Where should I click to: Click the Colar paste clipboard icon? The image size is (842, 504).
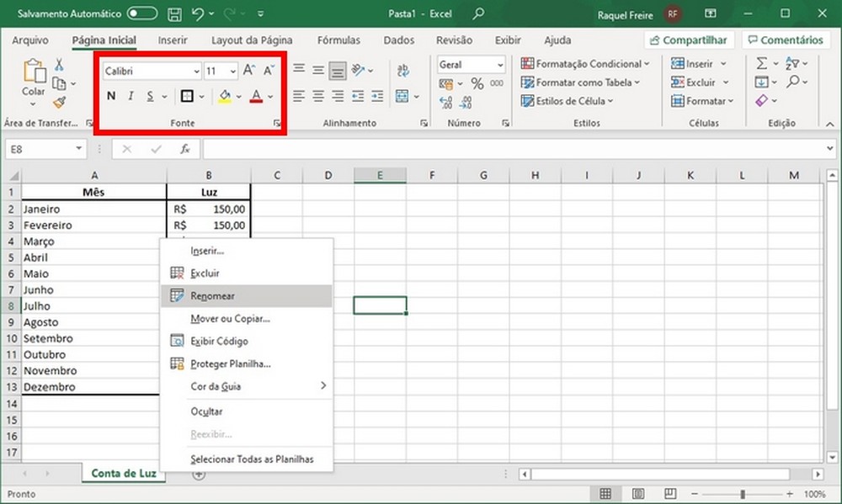coord(34,72)
